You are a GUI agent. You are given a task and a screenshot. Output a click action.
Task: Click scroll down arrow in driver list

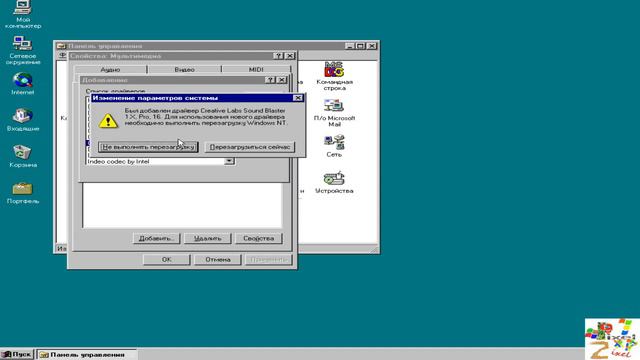pos(229,161)
